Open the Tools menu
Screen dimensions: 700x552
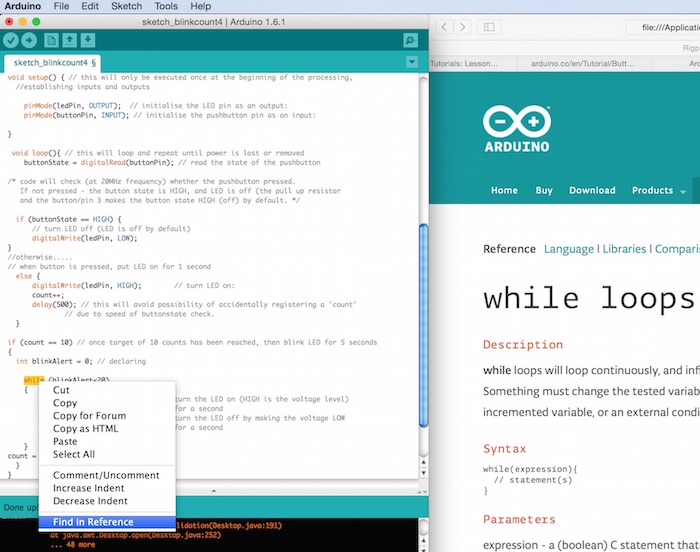pos(166,6)
